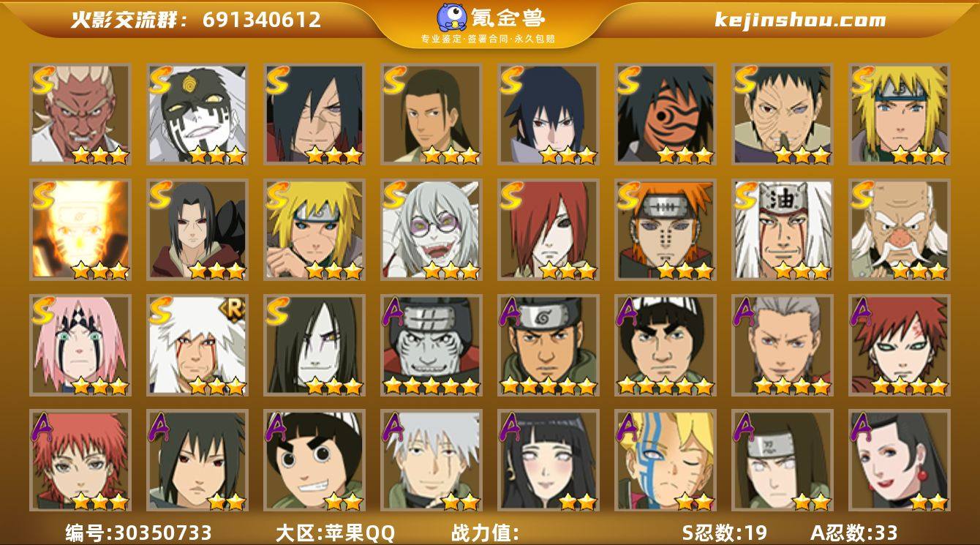Select Orochimaru portrait with long black hair
The width and height of the screenshot is (980, 545).
pos(314,345)
